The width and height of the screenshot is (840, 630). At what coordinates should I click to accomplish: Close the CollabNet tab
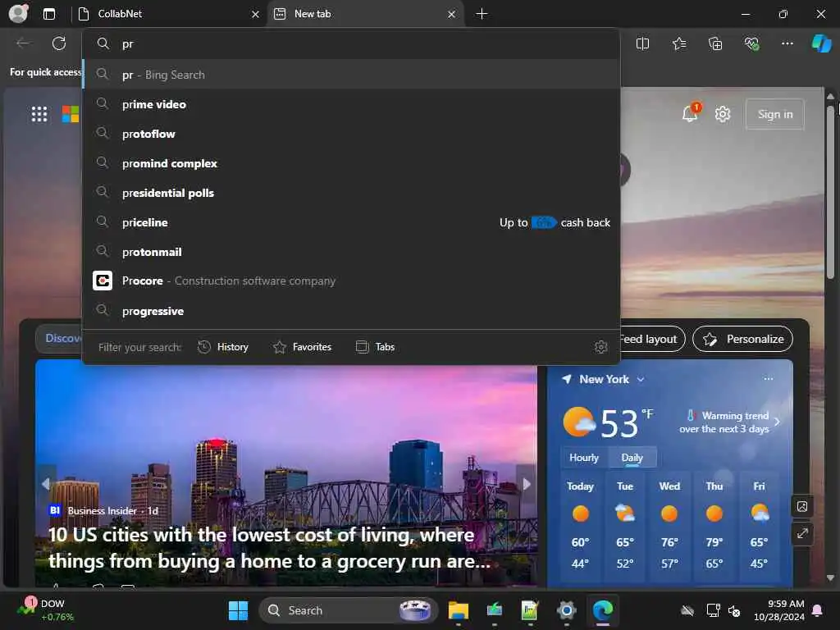click(256, 15)
